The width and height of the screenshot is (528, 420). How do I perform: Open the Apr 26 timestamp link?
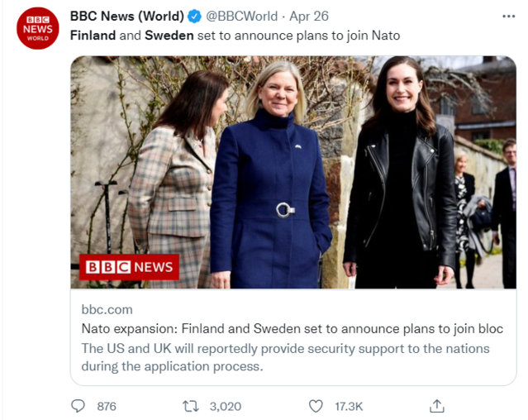(308, 16)
